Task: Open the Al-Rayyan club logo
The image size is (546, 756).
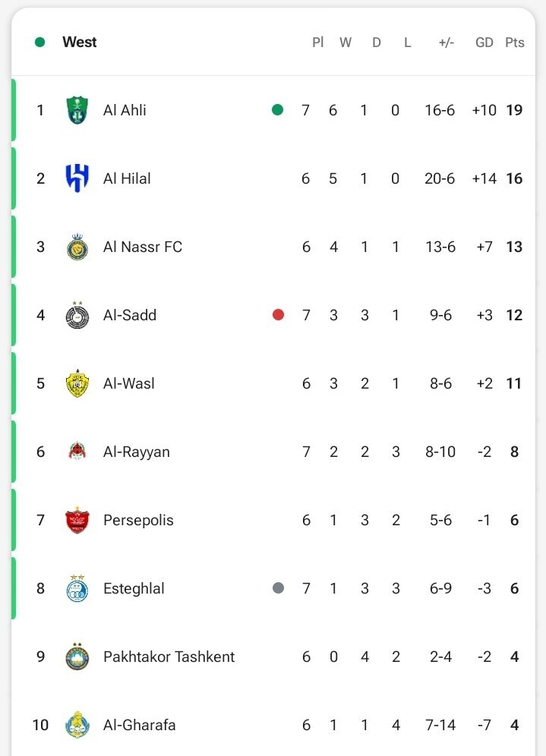Action: 77,452
